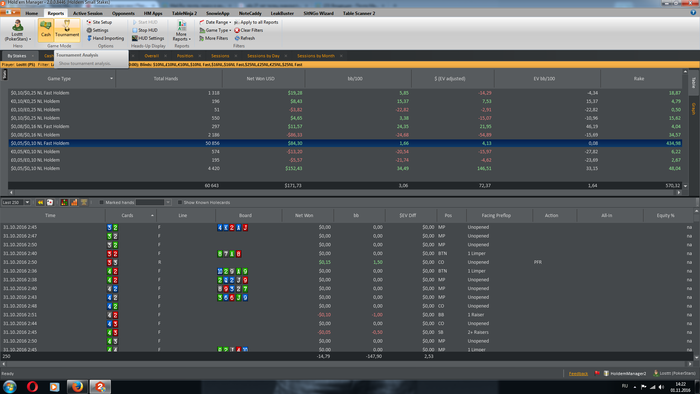This screenshot has height=394, width=700.
Task: Open the Marked hands dropdown
Action: (x=168, y=202)
